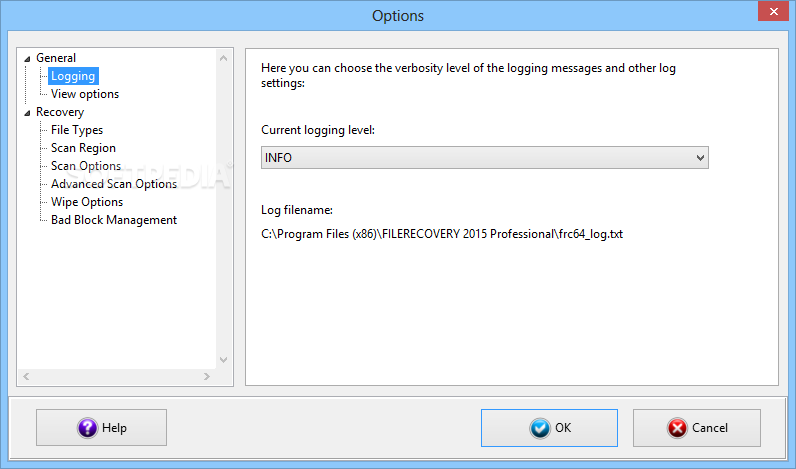Collapse the General tree node
796x469 pixels.
click(x=27, y=59)
